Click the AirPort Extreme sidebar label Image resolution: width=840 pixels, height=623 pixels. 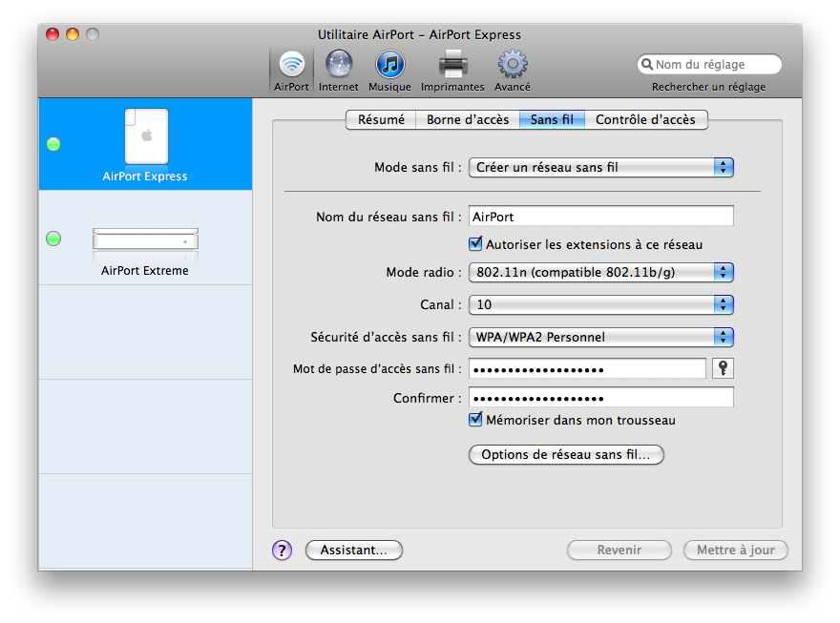point(145,270)
